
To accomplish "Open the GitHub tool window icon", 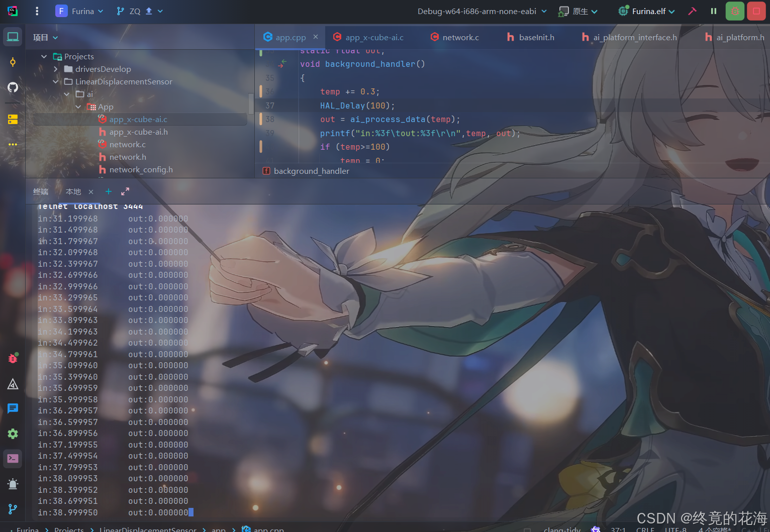I will 13,87.
